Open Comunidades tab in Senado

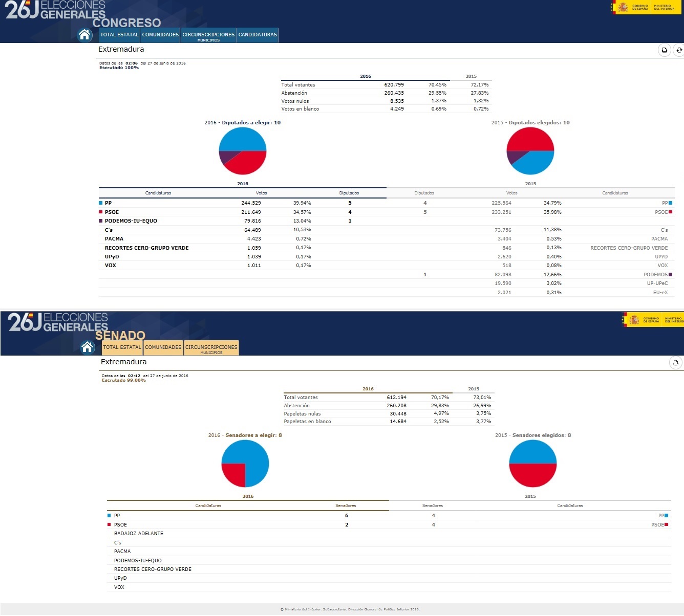click(163, 347)
